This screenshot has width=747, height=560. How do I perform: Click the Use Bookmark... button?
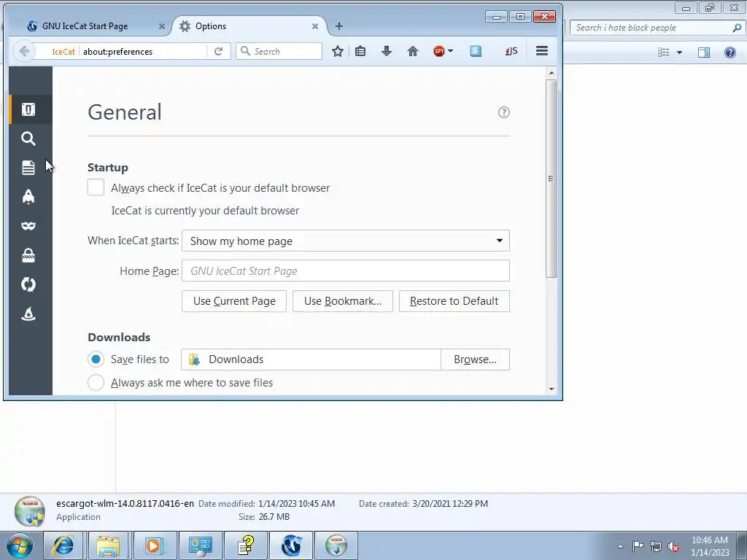coord(343,301)
